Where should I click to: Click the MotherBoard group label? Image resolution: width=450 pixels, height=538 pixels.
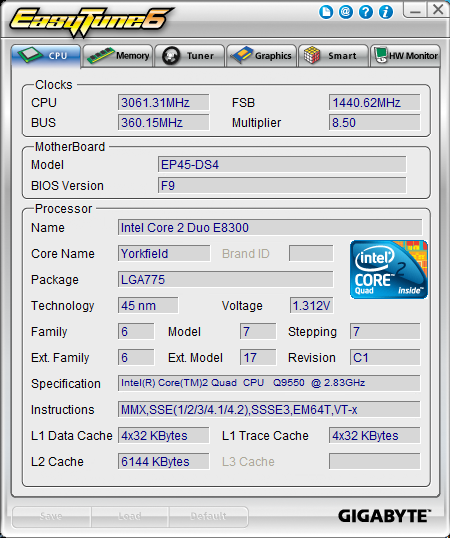[x=70, y=147]
